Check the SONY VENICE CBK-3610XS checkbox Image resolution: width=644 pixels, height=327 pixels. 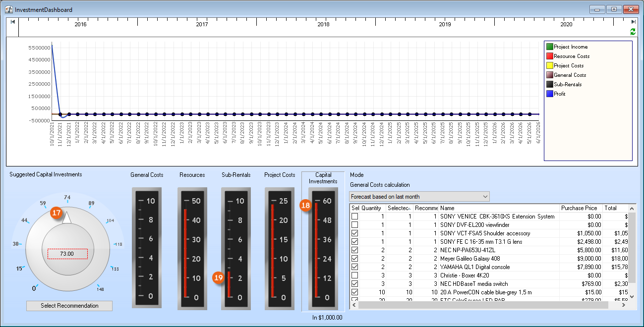pos(354,217)
